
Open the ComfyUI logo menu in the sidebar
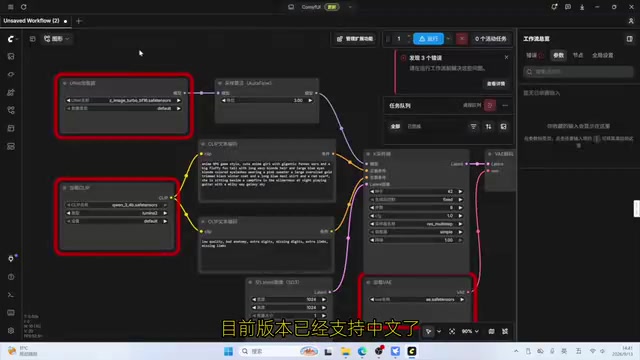[12, 39]
